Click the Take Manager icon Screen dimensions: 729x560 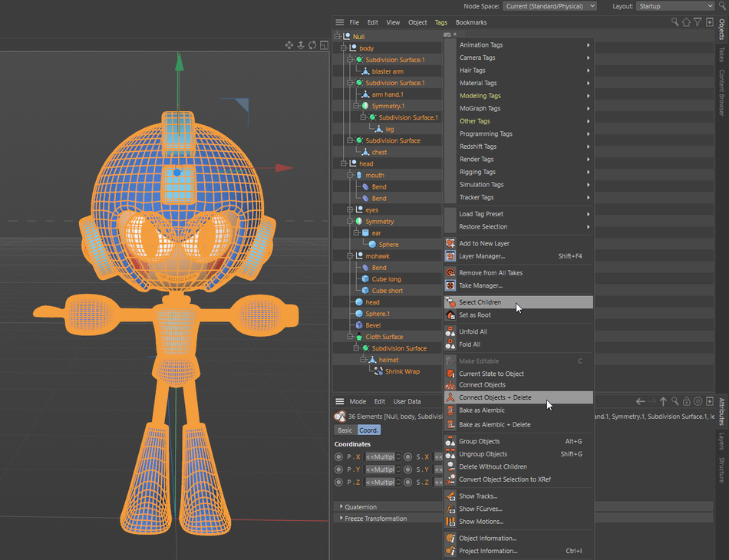450,285
